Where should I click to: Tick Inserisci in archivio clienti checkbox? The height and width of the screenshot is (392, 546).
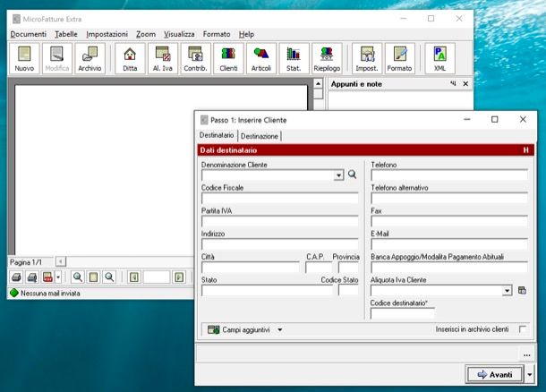pyautogui.click(x=523, y=329)
